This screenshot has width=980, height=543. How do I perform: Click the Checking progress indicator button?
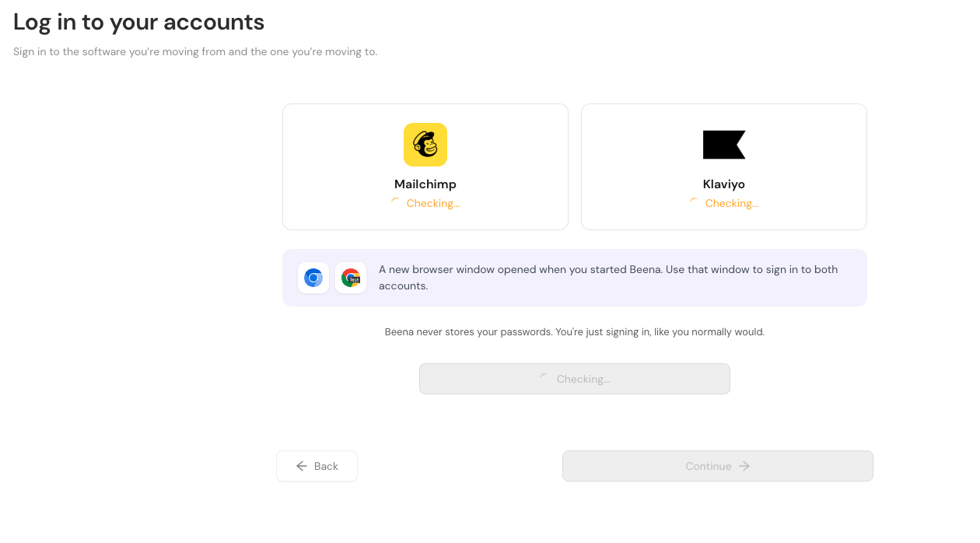pos(574,379)
